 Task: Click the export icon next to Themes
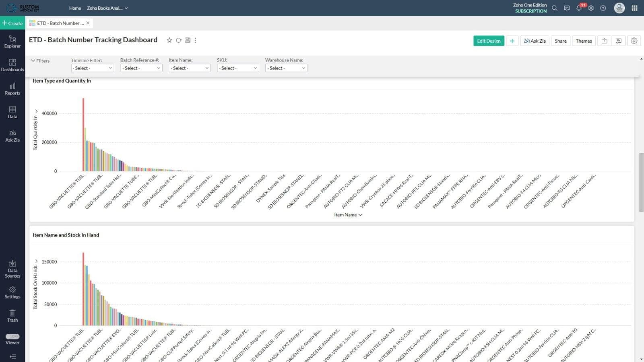tap(604, 41)
